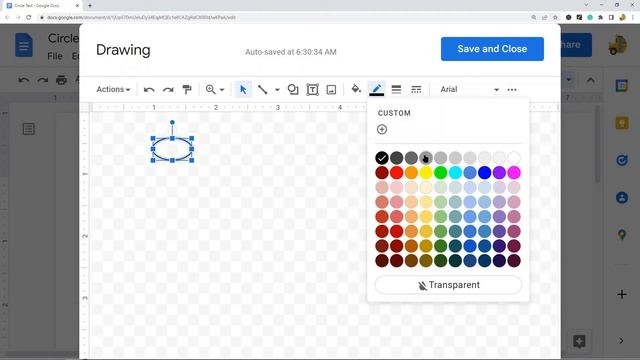
Task: Open the Border dash options
Action: tap(416, 89)
